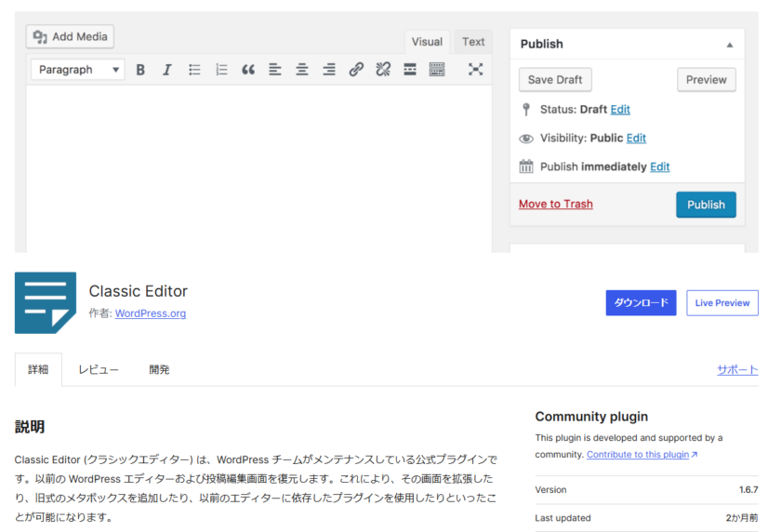Open the Paragraph format dropdown
Screen dimensions: 781x532
pos(78,70)
